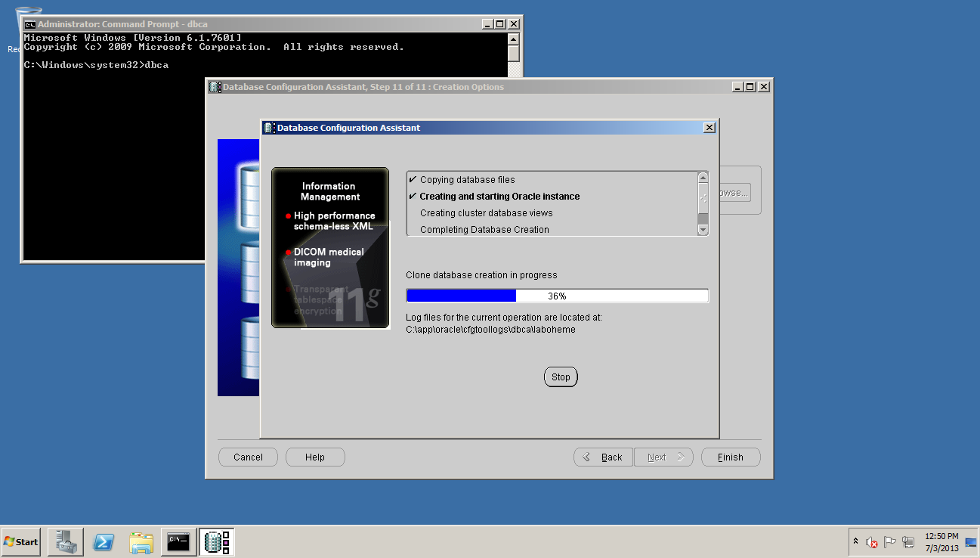The width and height of the screenshot is (980, 558).
Task: Open the Start menu
Action: click(21, 541)
